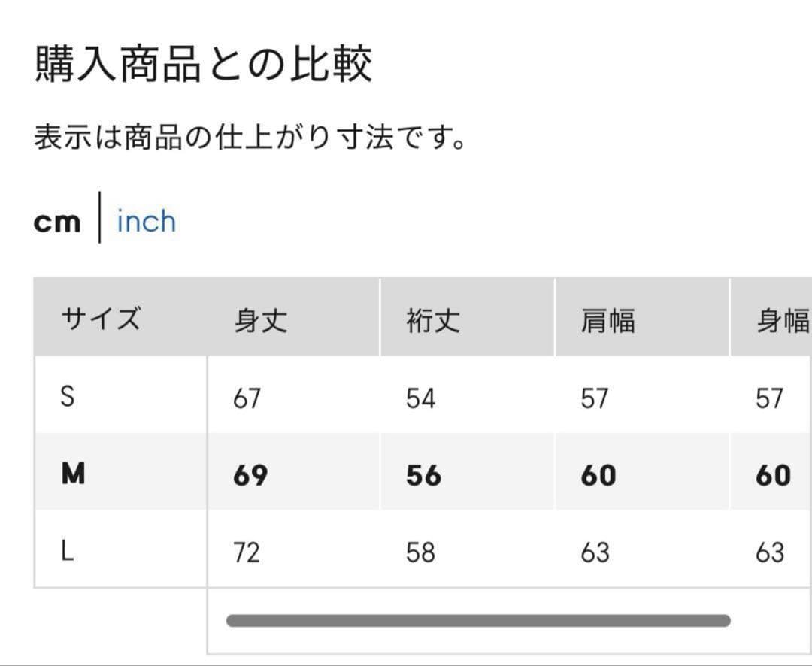Click the 身幅 column header
Image resolution: width=812 pixels, height=666 pixels.
point(782,322)
